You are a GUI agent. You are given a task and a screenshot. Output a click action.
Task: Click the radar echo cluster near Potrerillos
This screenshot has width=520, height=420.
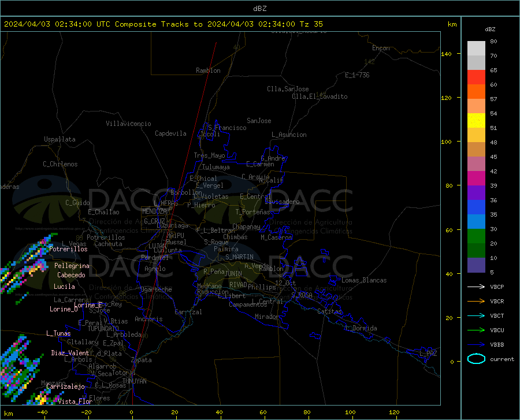point(30,262)
